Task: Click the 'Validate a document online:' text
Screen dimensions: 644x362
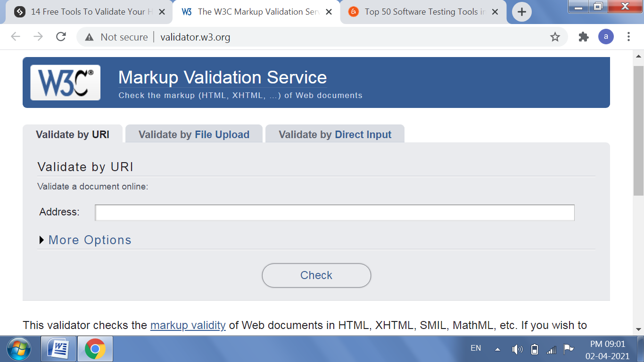Action: pos(93,187)
